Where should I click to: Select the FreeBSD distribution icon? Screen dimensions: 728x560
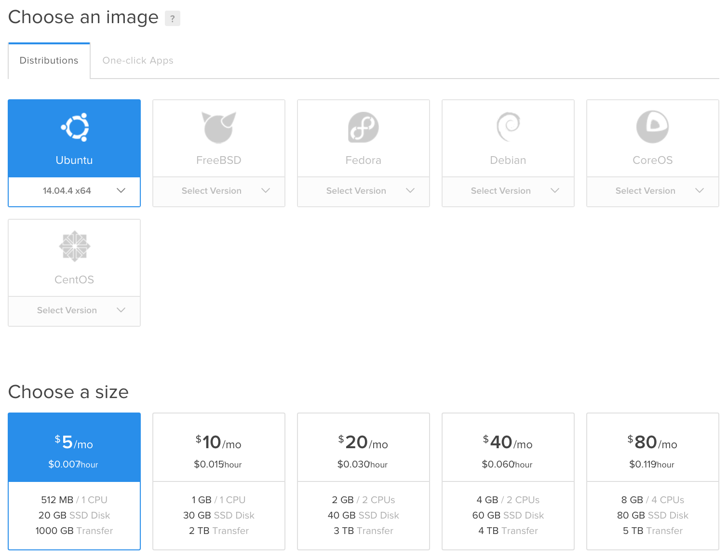click(x=219, y=127)
